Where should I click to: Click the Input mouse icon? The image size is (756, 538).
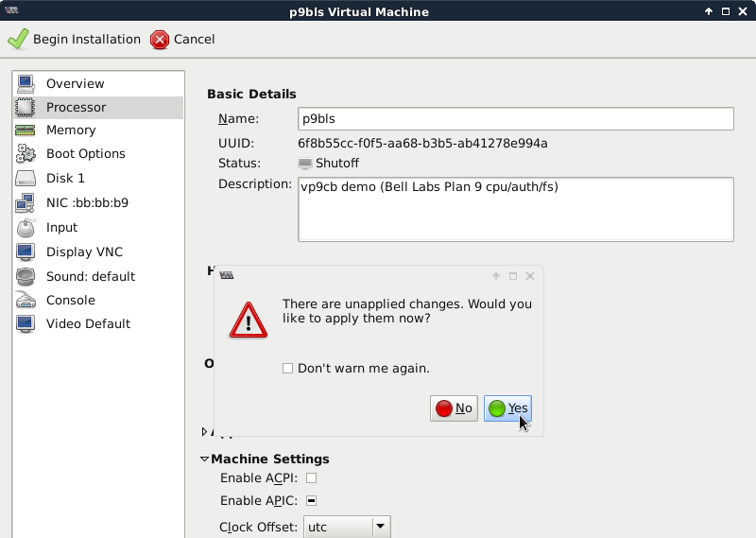[26, 228]
